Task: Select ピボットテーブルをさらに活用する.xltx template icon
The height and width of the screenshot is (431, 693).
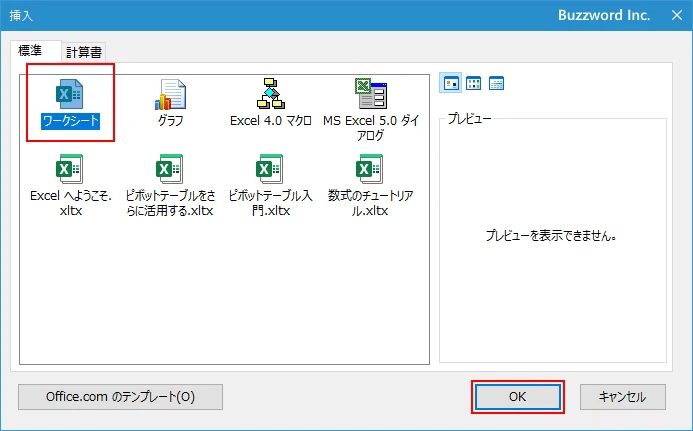Action: point(169,169)
